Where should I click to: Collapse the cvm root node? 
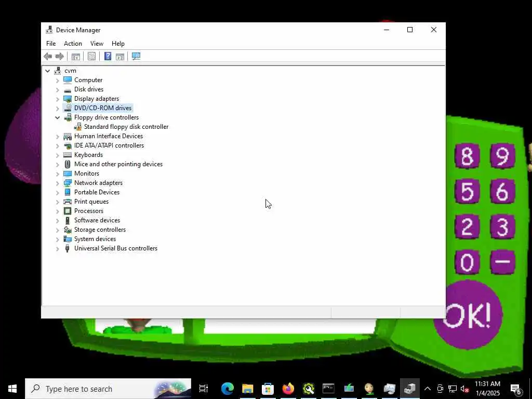pos(47,71)
